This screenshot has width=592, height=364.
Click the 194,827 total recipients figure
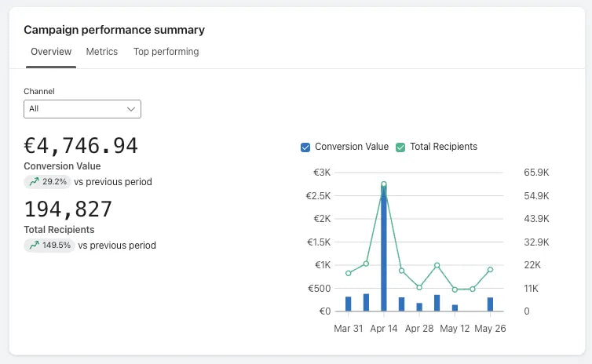click(x=68, y=209)
